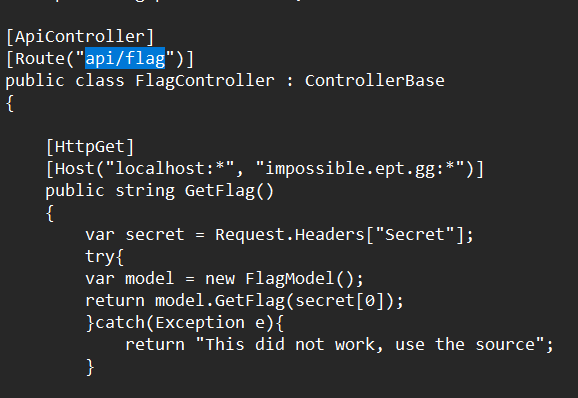Click model.GetFlag in the return statement
The image size is (578, 398).
click(220, 301)
